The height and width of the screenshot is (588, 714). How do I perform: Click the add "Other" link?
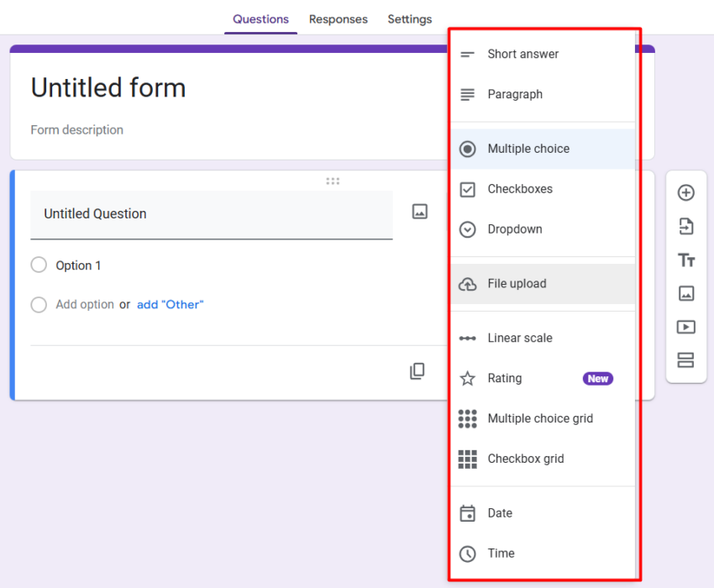pyautogui.click(x=170, y=305)
